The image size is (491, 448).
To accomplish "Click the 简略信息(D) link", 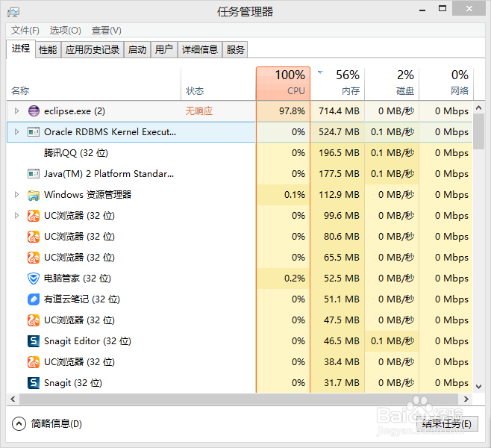I will pyautogui.click(x=57, y=424).
